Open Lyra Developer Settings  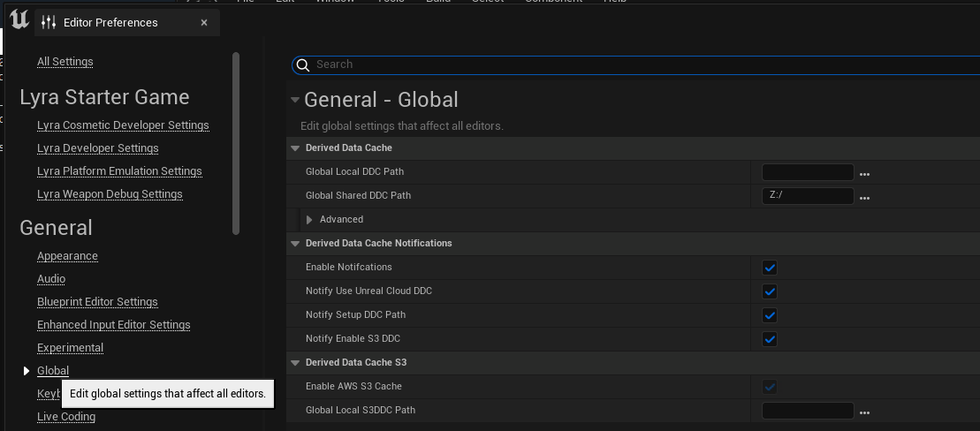click(97, 148)
